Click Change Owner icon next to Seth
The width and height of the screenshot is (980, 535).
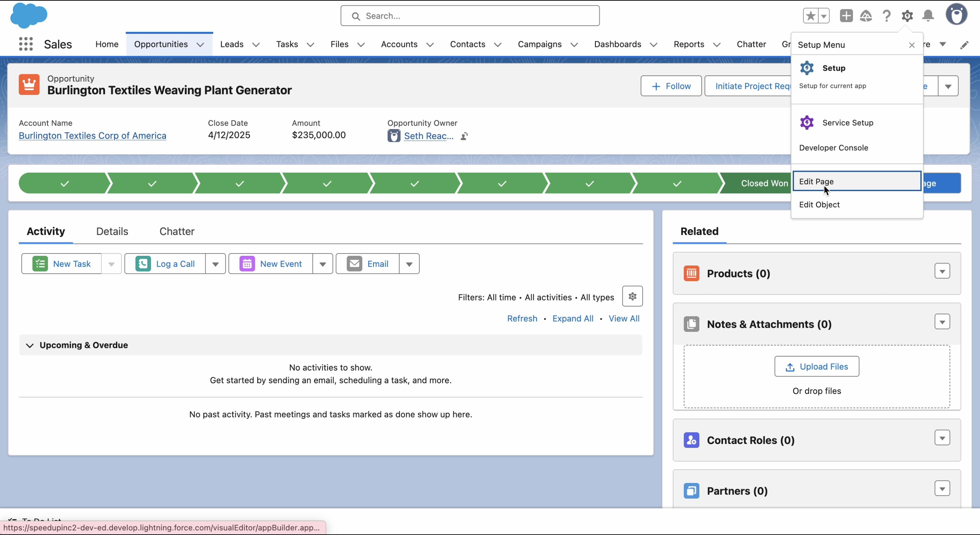(x=464, y=136)
